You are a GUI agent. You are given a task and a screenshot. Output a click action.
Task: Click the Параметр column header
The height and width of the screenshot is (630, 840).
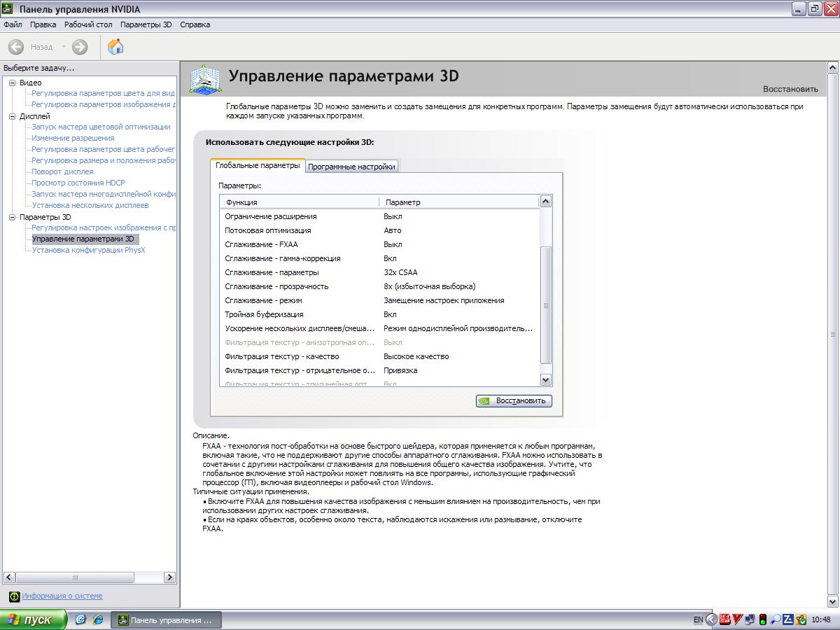(459, 202)
